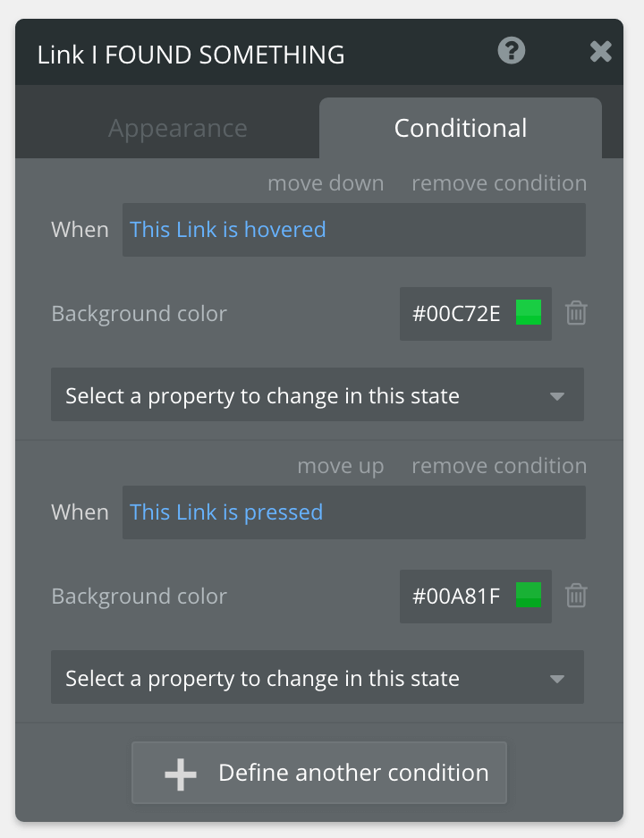Click the green #00C72E color swatch
Image resolution: width=644 pixels, height=838 pixels.
pos(530,313)
